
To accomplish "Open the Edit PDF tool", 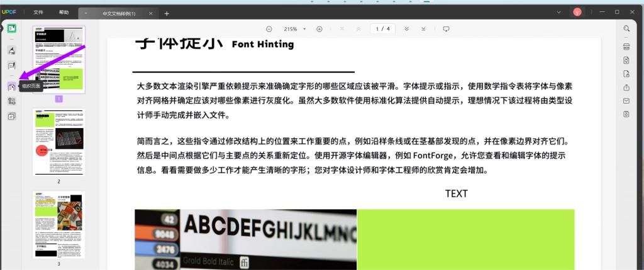I will [11, 65].
